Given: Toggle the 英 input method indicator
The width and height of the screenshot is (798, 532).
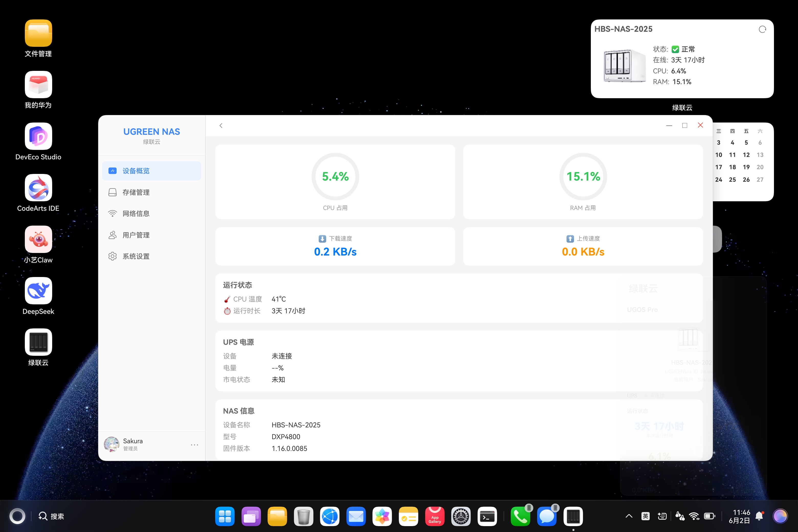Looking at the screenshot, I should [645, 516].
